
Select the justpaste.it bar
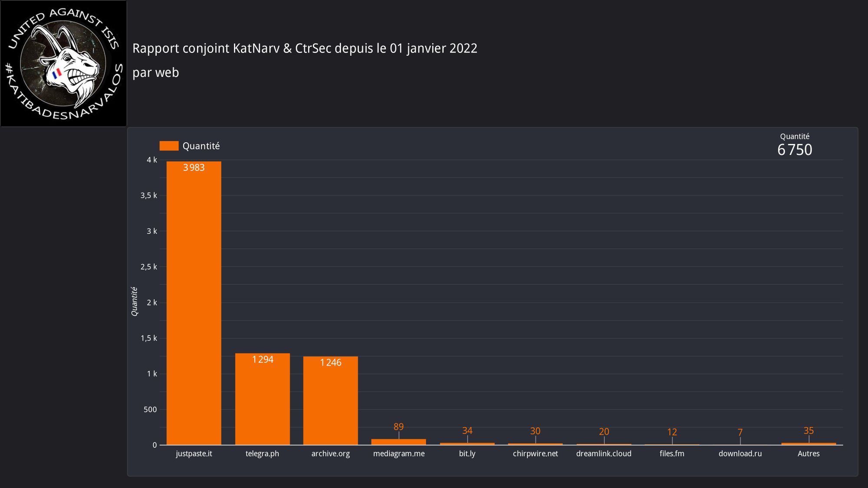point(194,303)
